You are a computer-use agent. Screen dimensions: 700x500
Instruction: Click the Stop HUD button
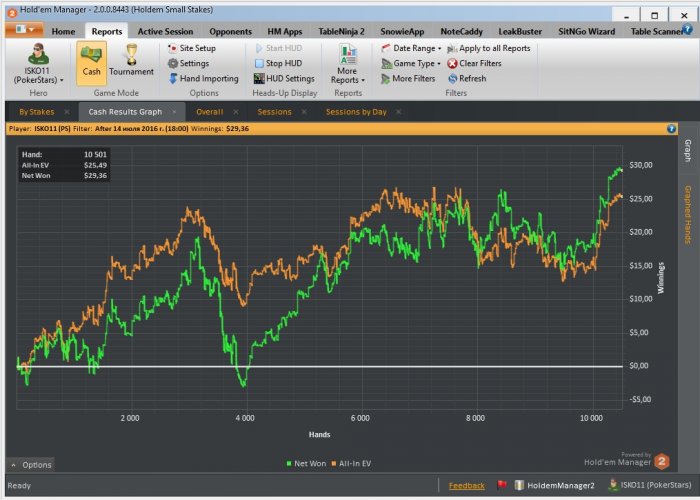(x=283, y=63)
